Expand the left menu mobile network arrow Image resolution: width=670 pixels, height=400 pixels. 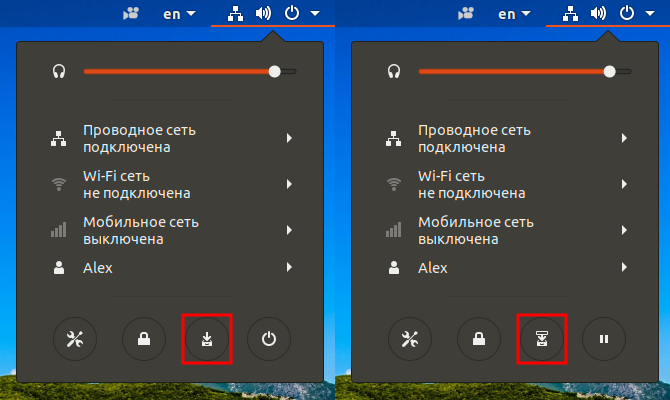point(289,230)
